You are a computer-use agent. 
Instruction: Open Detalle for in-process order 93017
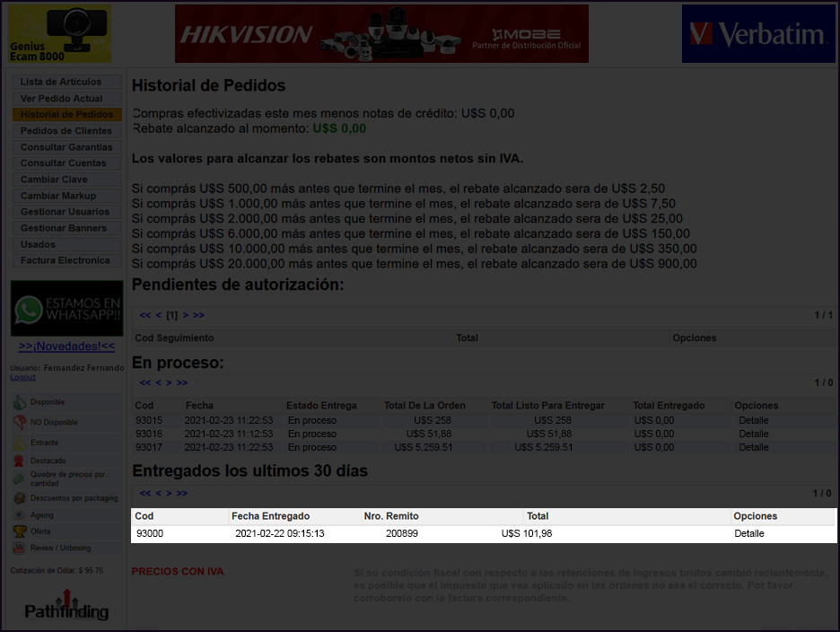[x=753, y=447]
